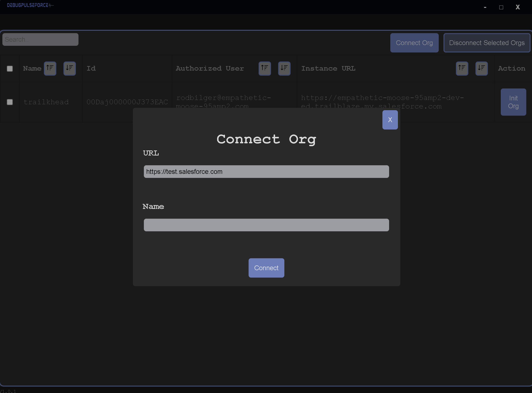The image size is (532, 393).
Task: Click the Connect Org toolbar button
Action: [414, 43]
